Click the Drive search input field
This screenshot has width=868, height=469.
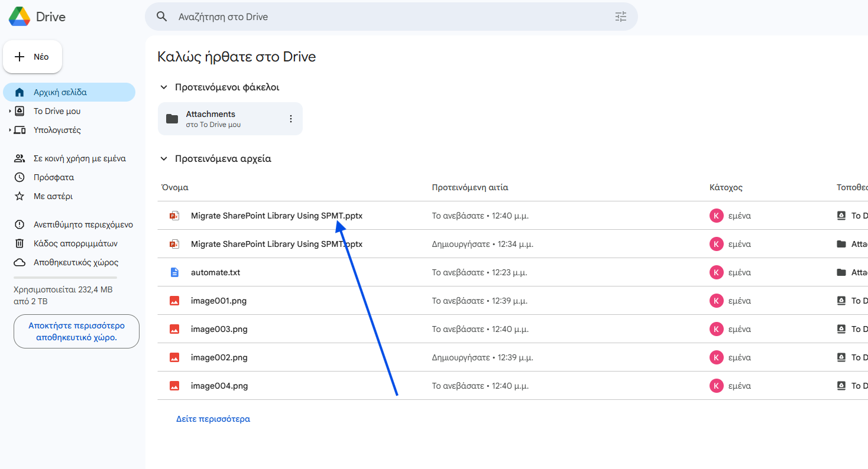[x=390, y=17]
